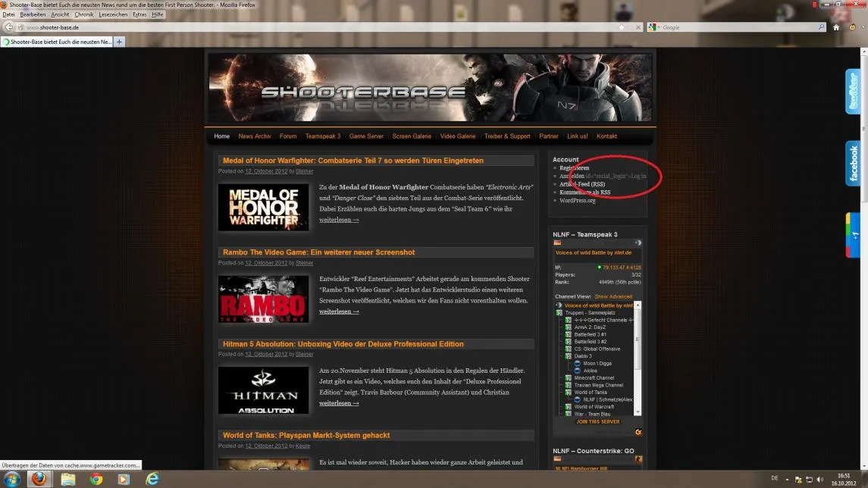
Task: Select the Shooter-Base browser tab
Action: pyautogui.click(x=57, y=42)
